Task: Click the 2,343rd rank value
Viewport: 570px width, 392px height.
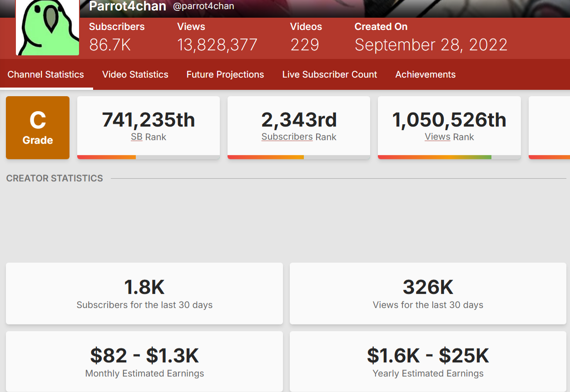Action: (x=299, y=120)
